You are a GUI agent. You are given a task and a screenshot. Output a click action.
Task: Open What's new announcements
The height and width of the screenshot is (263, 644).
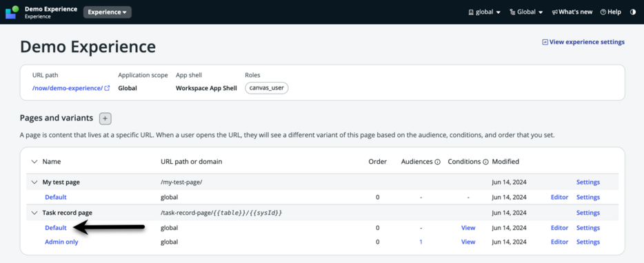click(572, 12)
